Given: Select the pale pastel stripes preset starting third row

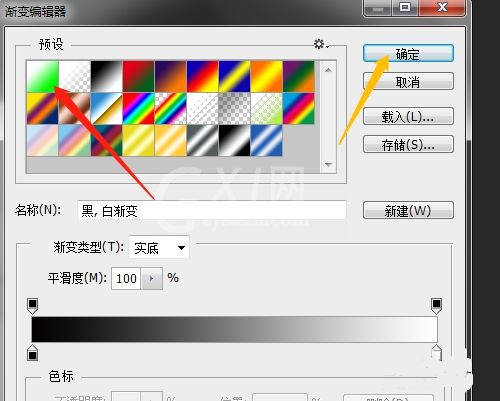Looking at the screenshot, I should tap(43, 140).
